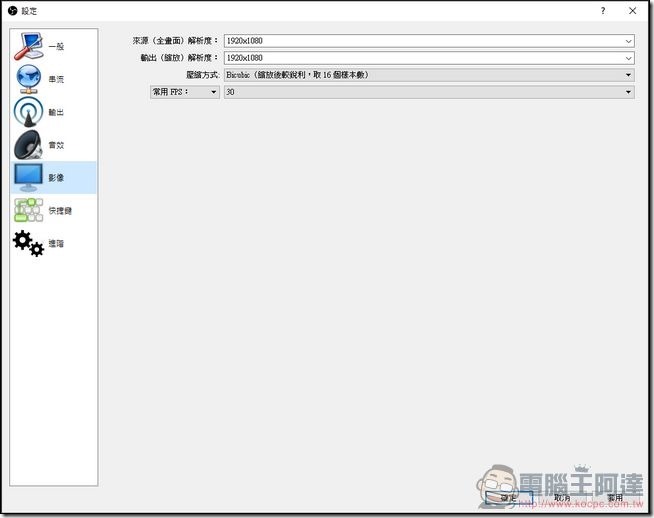
Task: Click inside the output resolution 1920x1080 text field
Action: [420, 58]
